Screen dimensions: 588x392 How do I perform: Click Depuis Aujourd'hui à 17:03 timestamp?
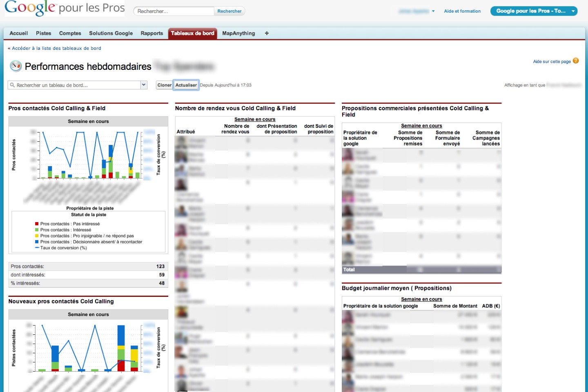point(225,85)
